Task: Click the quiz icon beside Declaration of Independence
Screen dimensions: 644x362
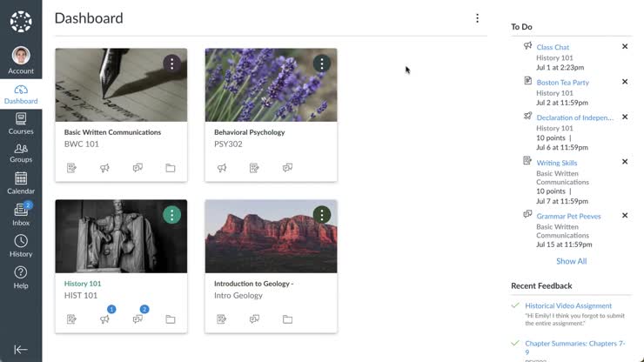Action: tap(527, 116)
